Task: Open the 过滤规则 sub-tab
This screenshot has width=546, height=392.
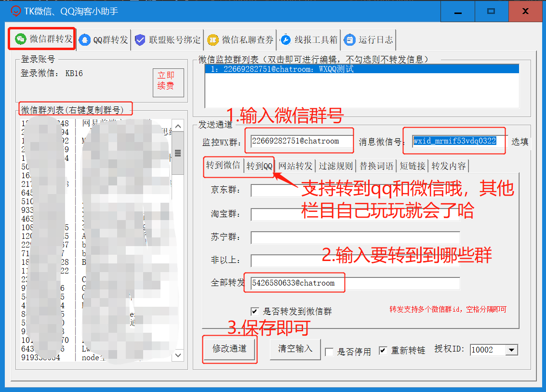Action: [x=336, y=166]
